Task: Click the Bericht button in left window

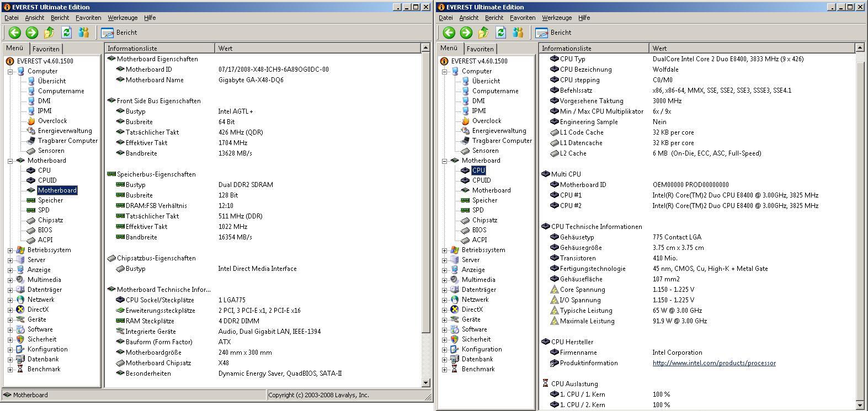Action: tap(119, 33)
